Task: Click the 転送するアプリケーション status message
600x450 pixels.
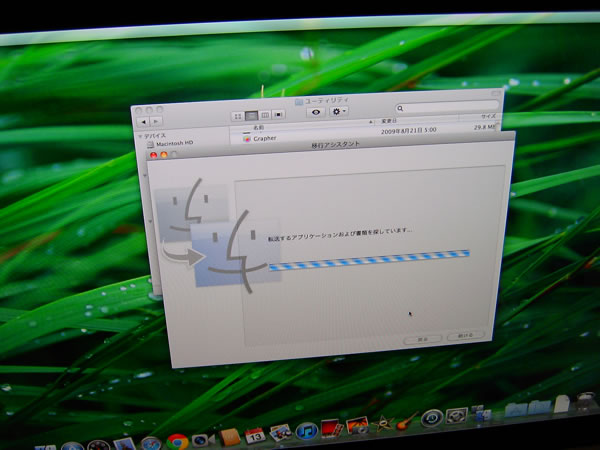Action: tap(340, 234)
